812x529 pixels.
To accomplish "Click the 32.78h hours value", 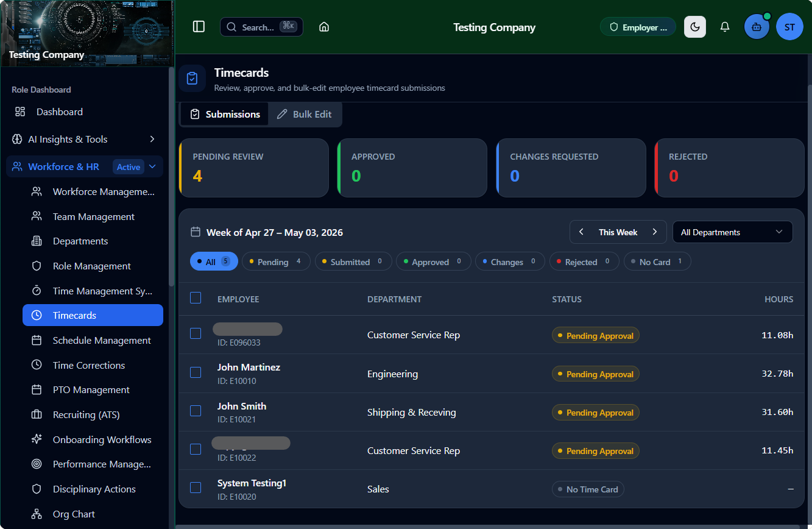I will coord(777,374).
